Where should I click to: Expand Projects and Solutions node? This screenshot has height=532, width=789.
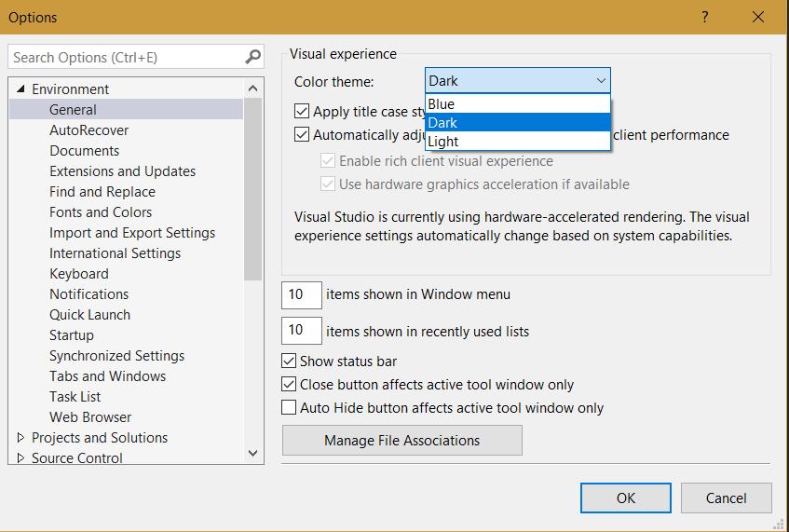click(20, 437)
